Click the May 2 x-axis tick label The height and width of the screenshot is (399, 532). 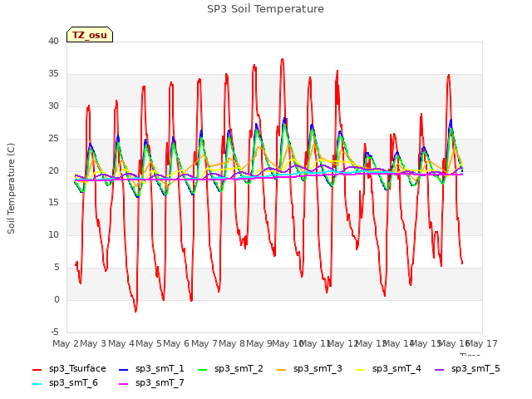point(66,343)
